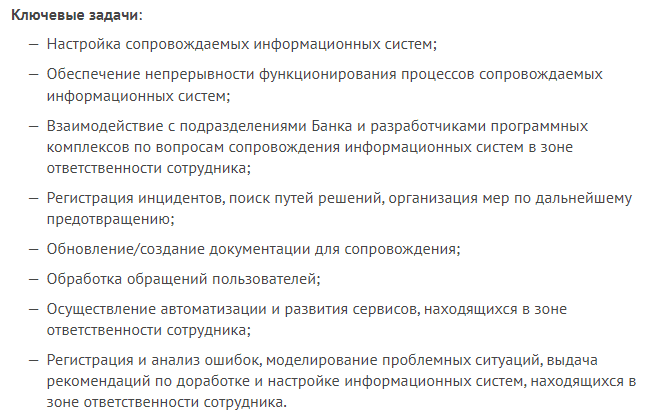Click the dash before 'Осуществление автоматизации'
The image size is (653, 417).
[34, 310]
